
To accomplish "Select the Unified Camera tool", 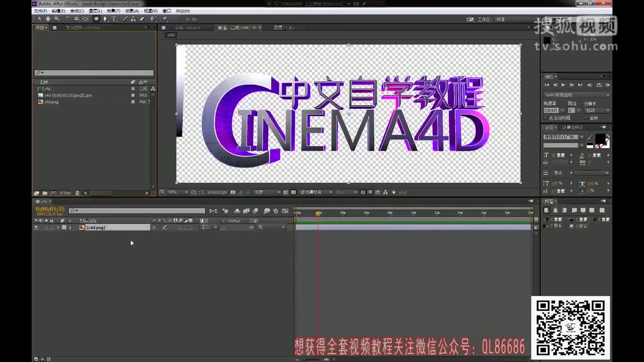I will [76, 19].
